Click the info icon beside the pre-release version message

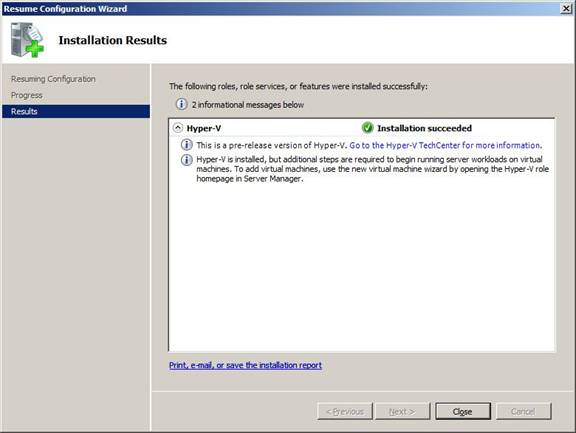[x=187, y=145]
